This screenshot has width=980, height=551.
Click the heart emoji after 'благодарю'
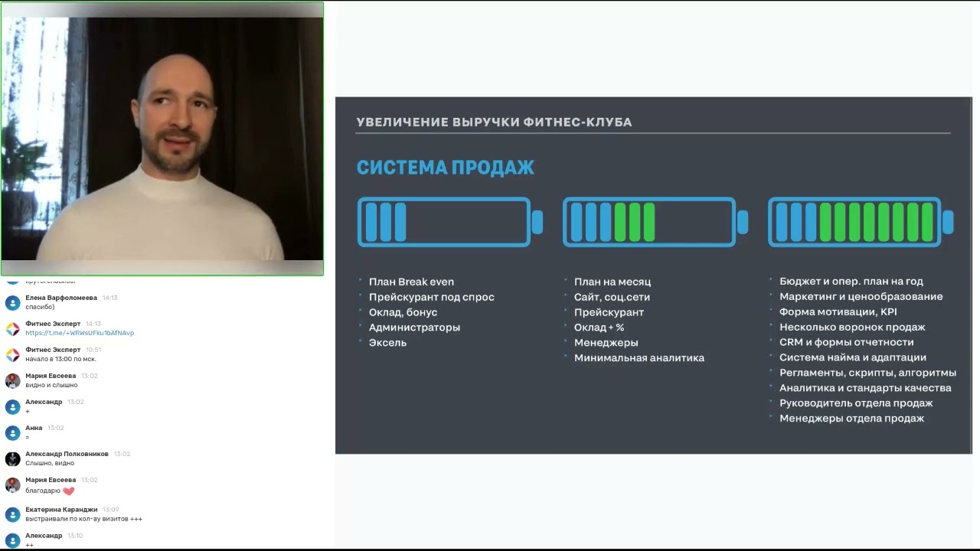pyautogui.click(x=68, y=491)
